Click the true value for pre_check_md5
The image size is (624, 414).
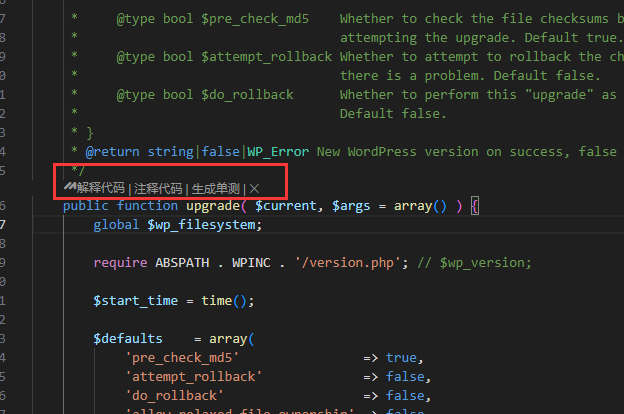401,358
